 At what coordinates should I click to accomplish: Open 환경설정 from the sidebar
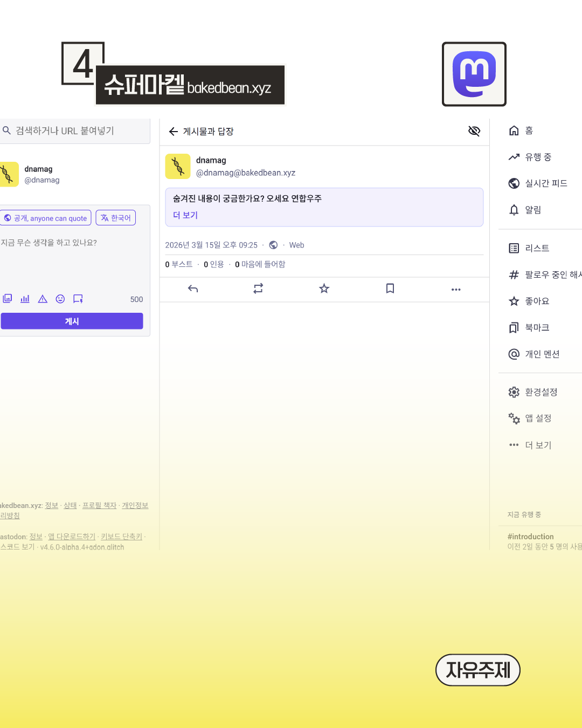coord(542,392)
